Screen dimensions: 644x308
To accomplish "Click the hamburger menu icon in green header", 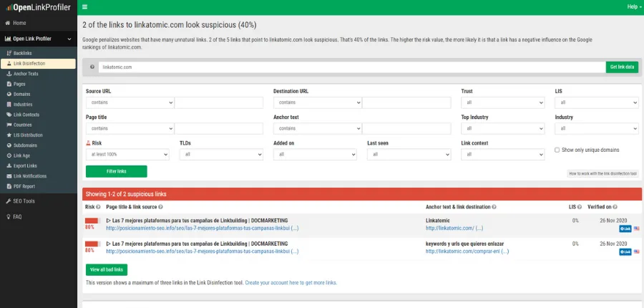I will (85, 7).
